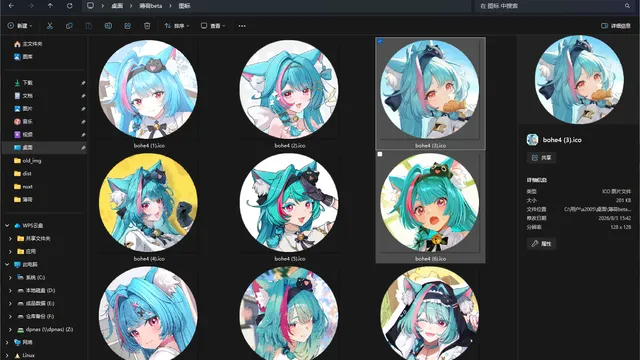Expand the System (C:) drive node
Image resolution: width=640 pixels, height=360 pixels.
(x=11, y=278)
